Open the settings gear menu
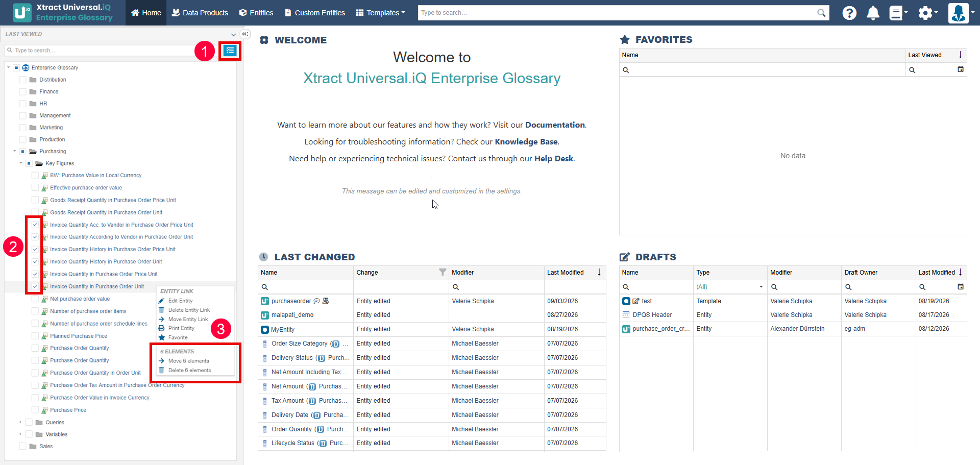This screenshot has height=465, width=980. point(927,13)
